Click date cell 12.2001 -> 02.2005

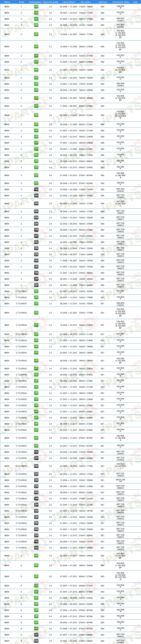[68, 84]
